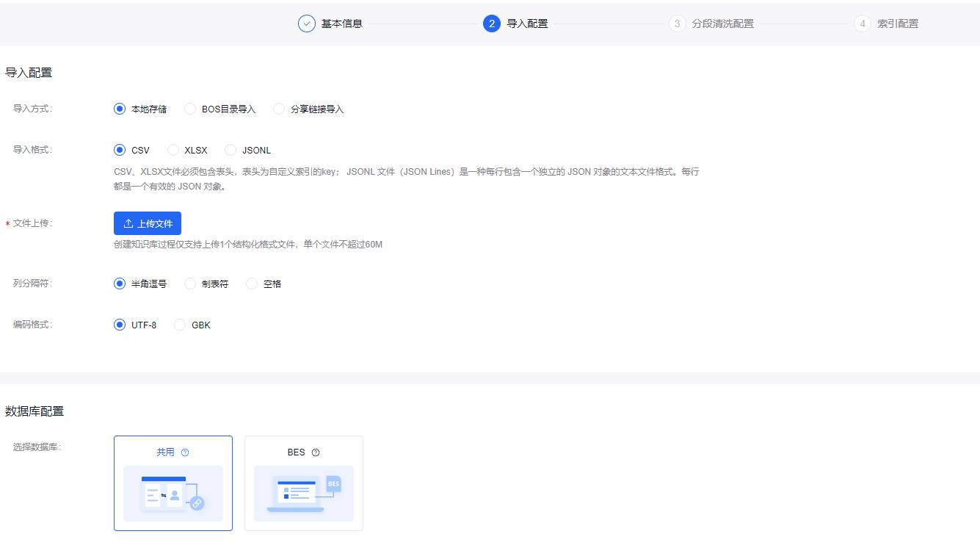Click the checkmark icon on 基本信息 step
Image resolution: width=980 pixels, height=545 pixels.
307,23
